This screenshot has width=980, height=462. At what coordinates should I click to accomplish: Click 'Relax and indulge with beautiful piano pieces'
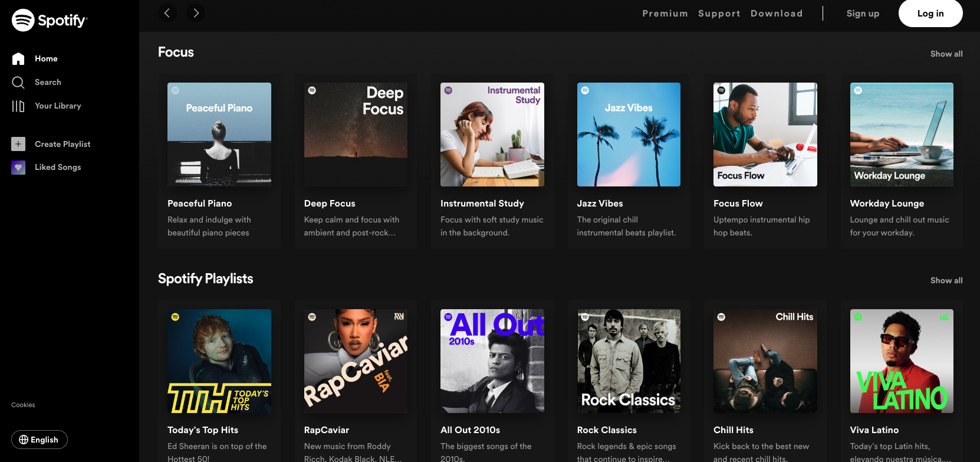[209, 226]
